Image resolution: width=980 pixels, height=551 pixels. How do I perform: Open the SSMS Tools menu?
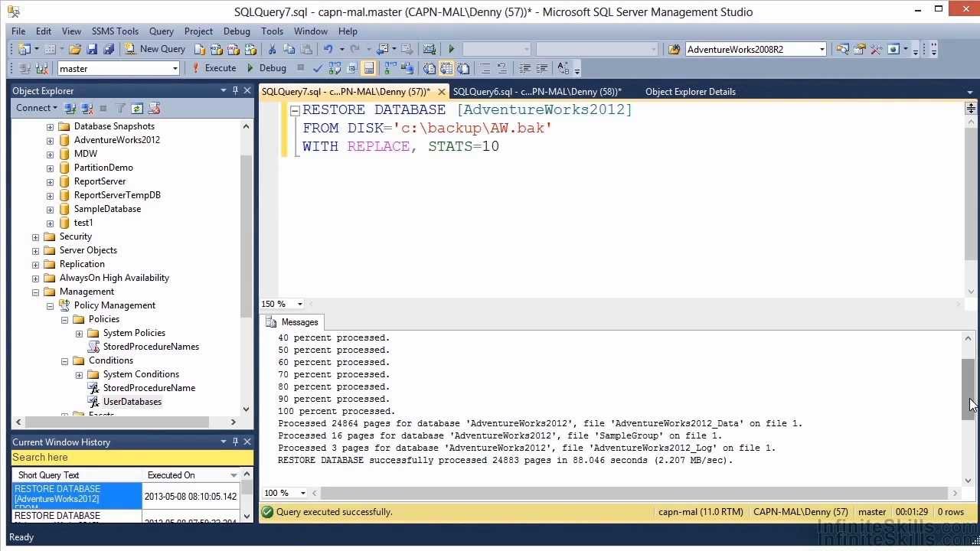click(115, 31)
